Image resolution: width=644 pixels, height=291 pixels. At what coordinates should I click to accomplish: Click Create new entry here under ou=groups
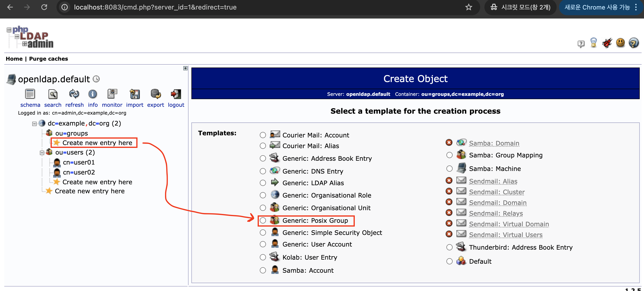[97, 143]
